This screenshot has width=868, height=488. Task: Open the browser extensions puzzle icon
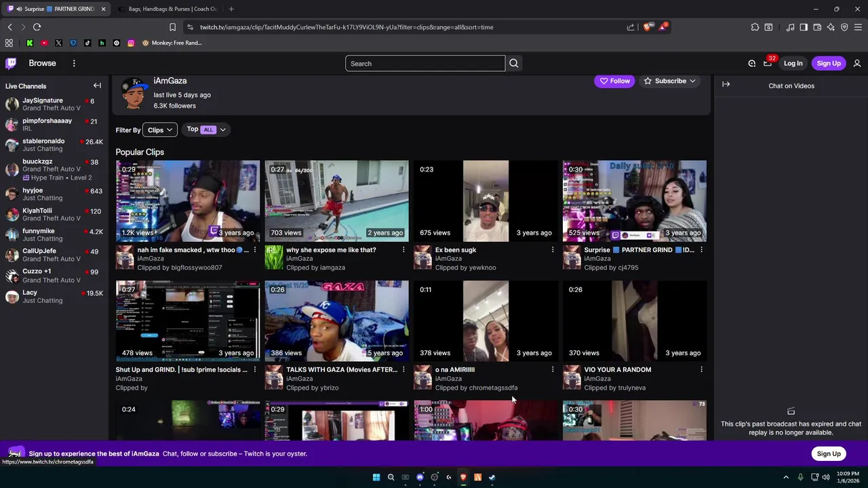click(755, 27)
